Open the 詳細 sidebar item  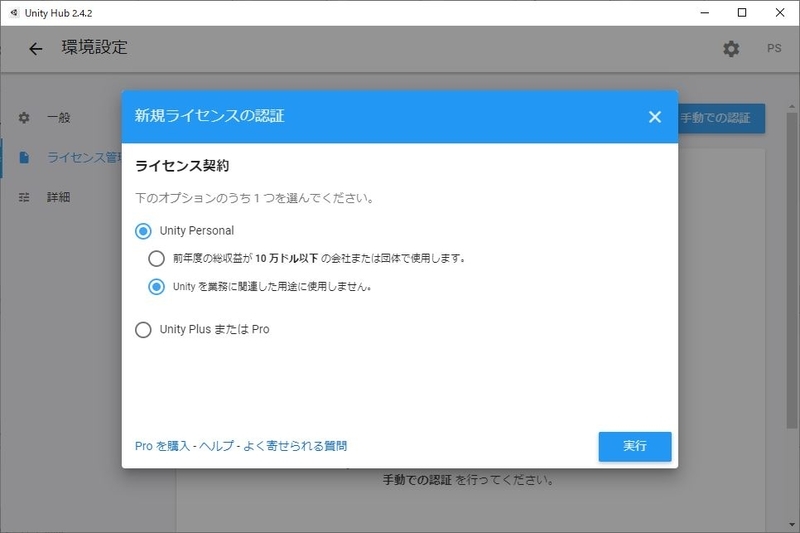59,197
